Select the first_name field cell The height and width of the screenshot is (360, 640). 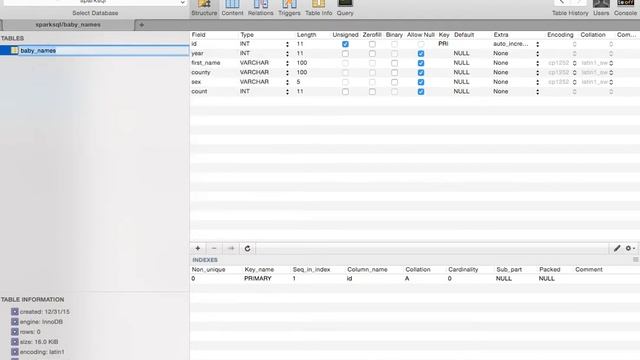click(x=206, y=63)
